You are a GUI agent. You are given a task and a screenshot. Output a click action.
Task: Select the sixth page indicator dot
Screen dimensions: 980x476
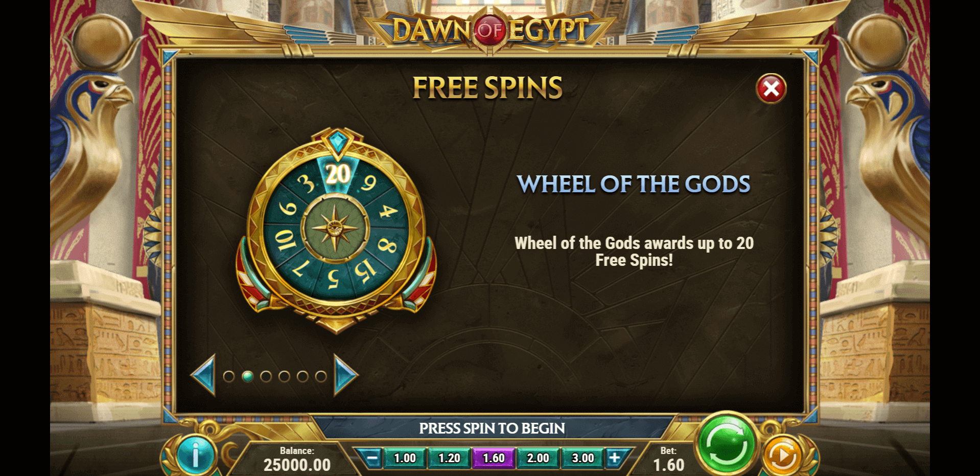[x=321, y=377]
